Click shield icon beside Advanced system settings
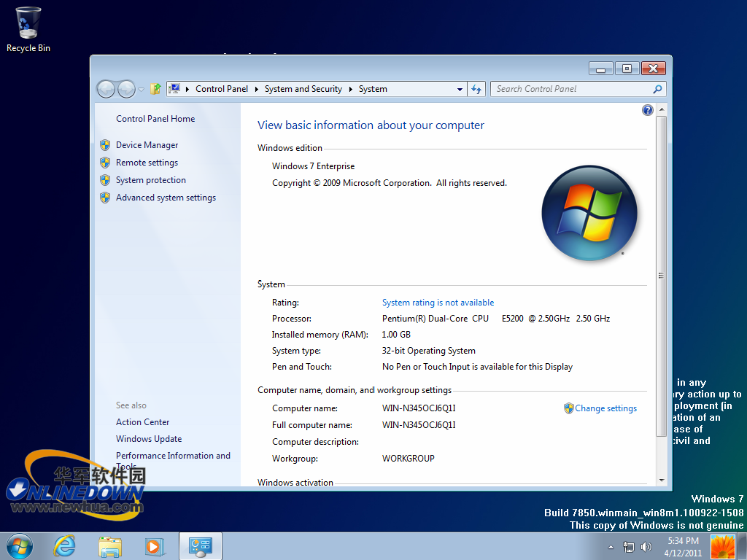The height and width of the screenshot is (560, 747). (x=105, y=198)
